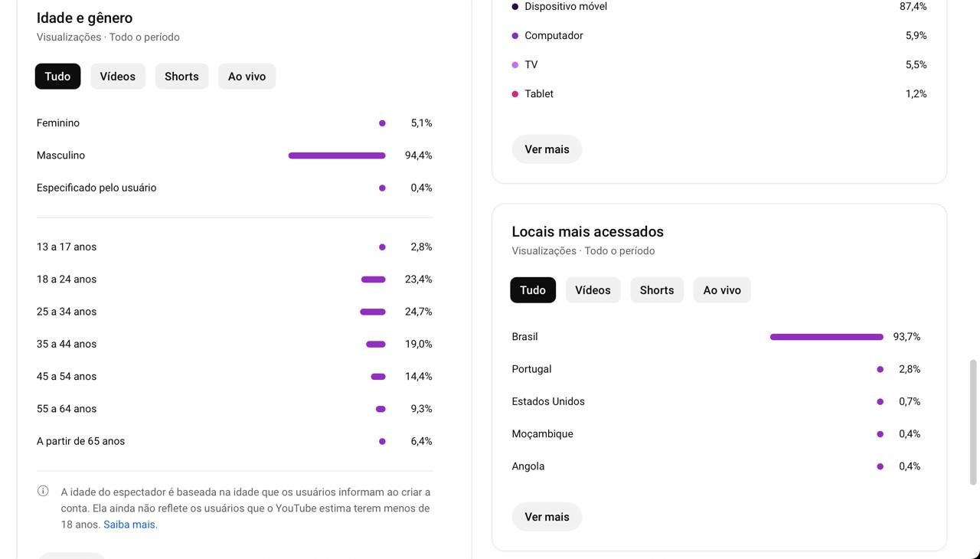Click the page vertical scrollbar
980x559 pixels.
[x=974, y=421]
